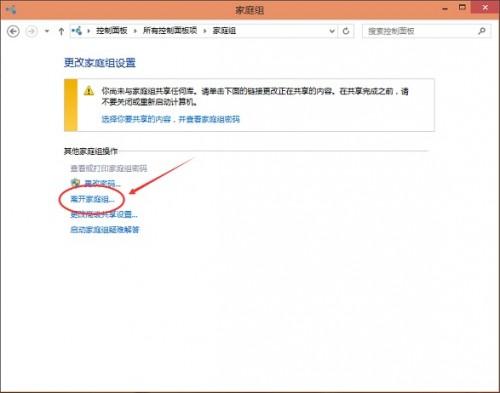This screenshot has height=393, width=500.
Task: Click the shield icon beside 更改密码
Action: (76, 183)
